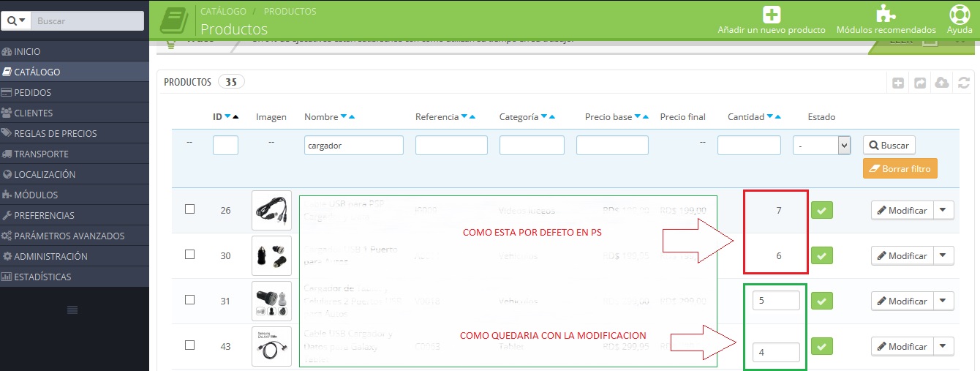The height and width of the screenshot is (371, 980).
Task: Sort Categoría column ascending
Action: click(551, 117)
